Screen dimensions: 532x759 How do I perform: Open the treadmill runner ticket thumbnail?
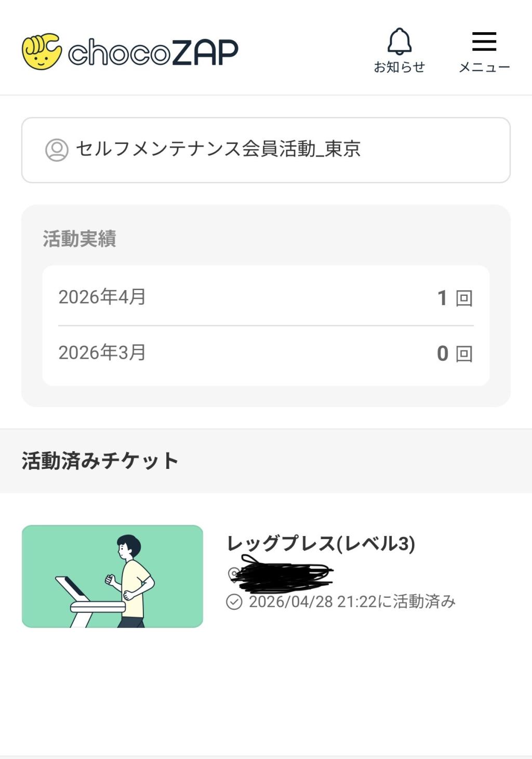pyautogui.click(x=112, y=576)
